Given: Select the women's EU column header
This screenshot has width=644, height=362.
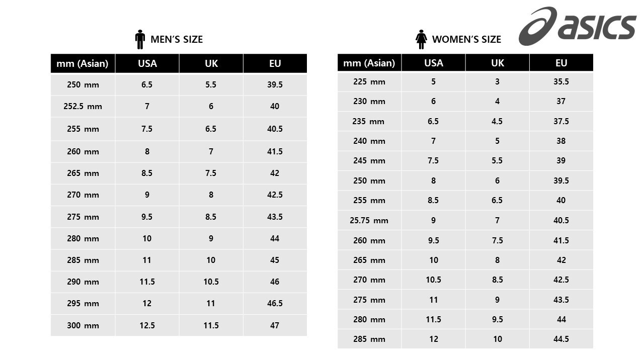Looking at the screenshot, I should [561, 63].
